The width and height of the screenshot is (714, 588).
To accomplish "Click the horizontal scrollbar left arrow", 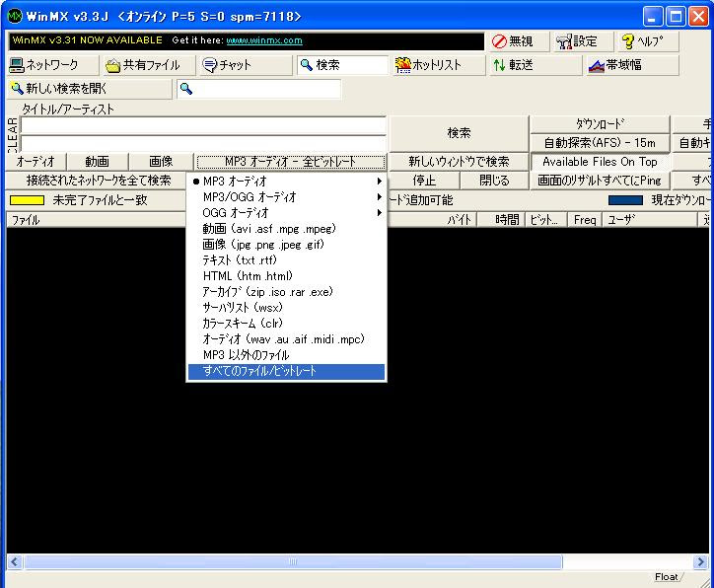I will 15,561.
